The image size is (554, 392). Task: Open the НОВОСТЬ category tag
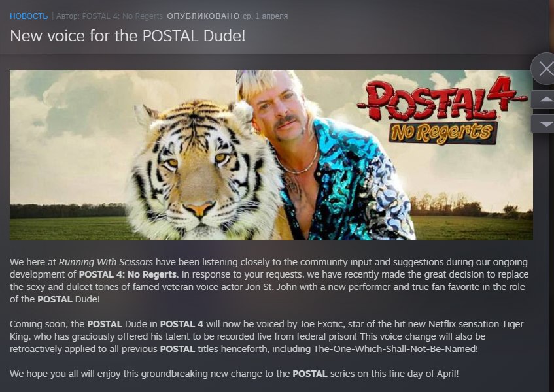tap(29, 16)
